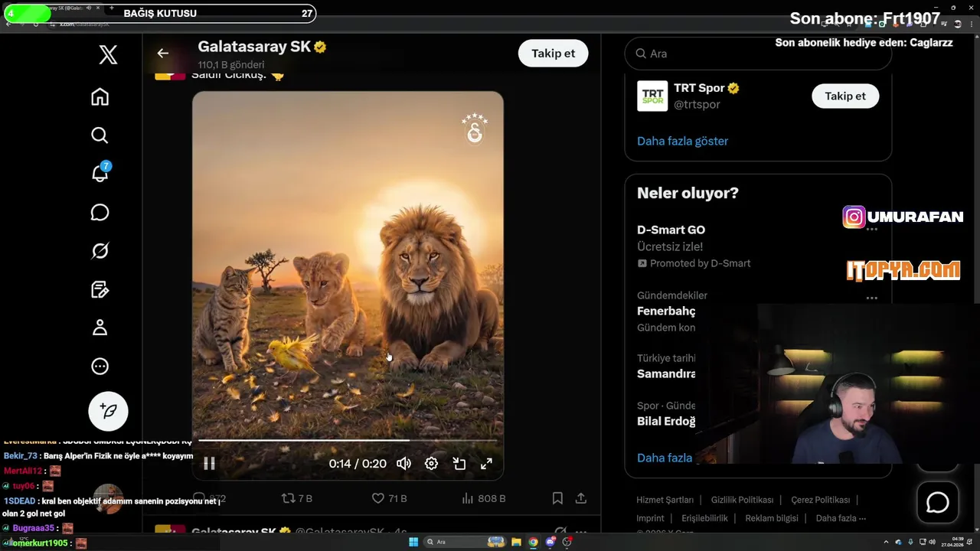This screenshot has width=980, height=551.
Task: Show hidden system tray icons
Action: (x=886, y=542)
